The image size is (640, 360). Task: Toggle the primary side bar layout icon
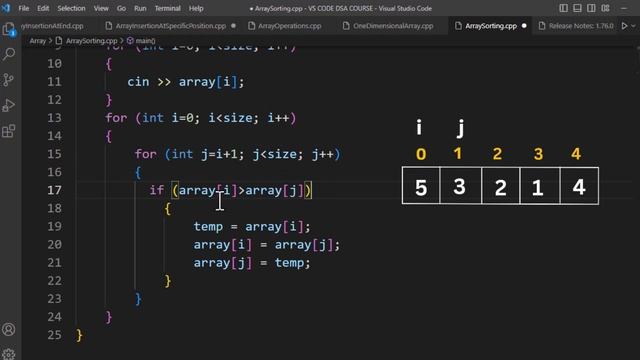pos(563,8)
